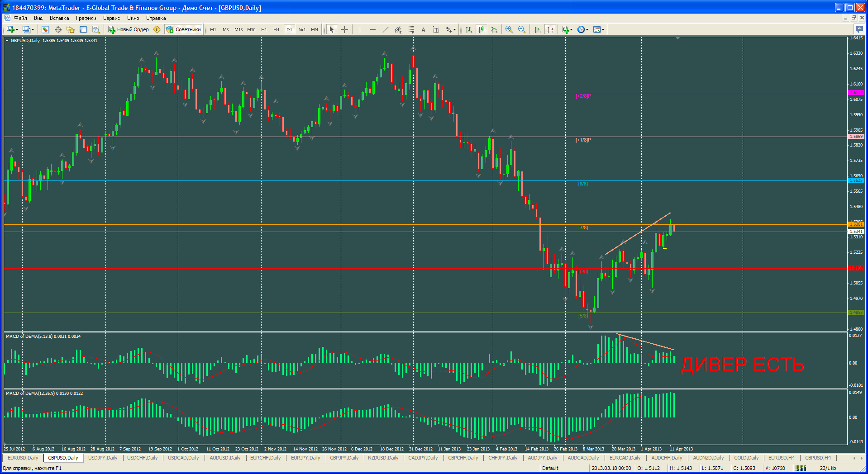868x474 pixels.
Task: Insert a text label with A tool
Action: [423, 29]
